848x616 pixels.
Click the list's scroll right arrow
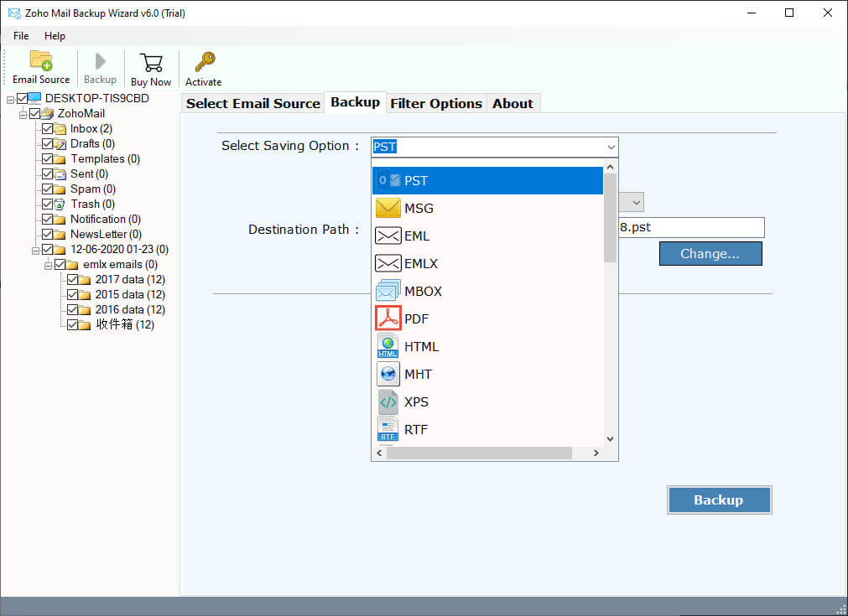click(x=596, y=453)
